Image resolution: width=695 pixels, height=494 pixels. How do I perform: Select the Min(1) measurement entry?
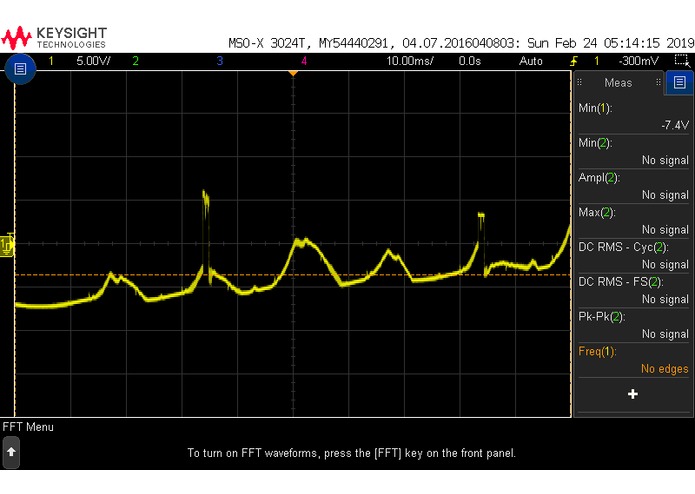point(633,117)
